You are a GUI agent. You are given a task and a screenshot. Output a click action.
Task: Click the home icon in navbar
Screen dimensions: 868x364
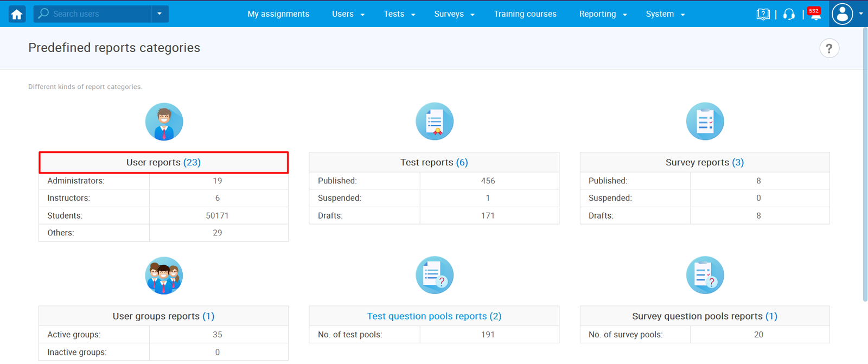(17, 14)
